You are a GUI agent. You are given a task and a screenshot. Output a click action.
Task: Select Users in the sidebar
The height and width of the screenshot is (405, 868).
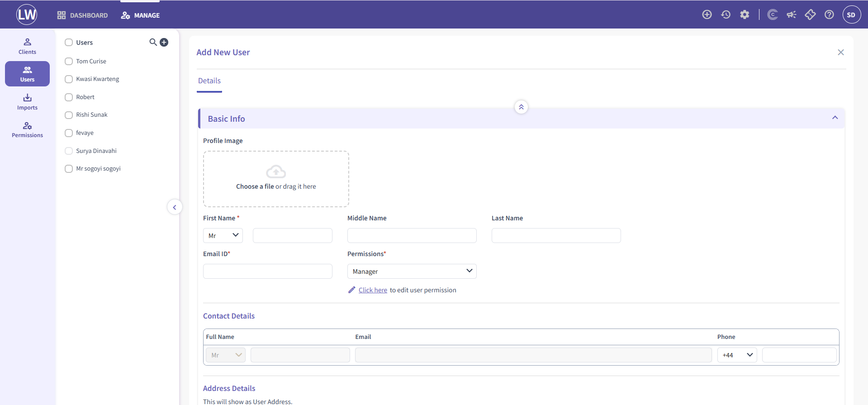(x=27, y=74)
